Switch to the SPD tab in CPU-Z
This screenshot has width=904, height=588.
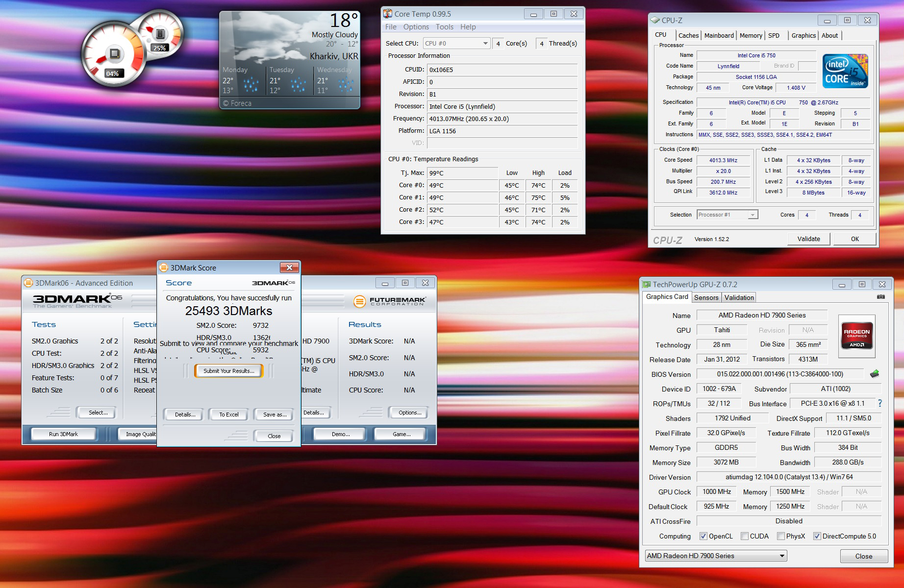coord(774,35)
